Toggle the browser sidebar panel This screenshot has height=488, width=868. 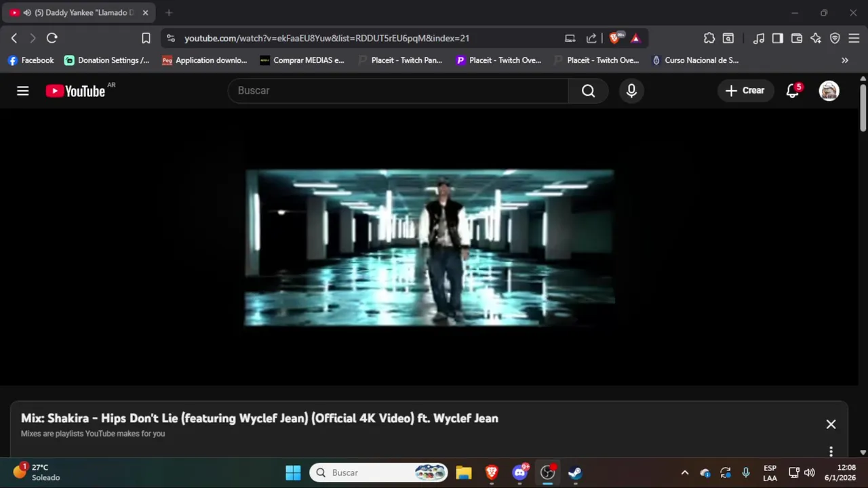tap(778, 39)
